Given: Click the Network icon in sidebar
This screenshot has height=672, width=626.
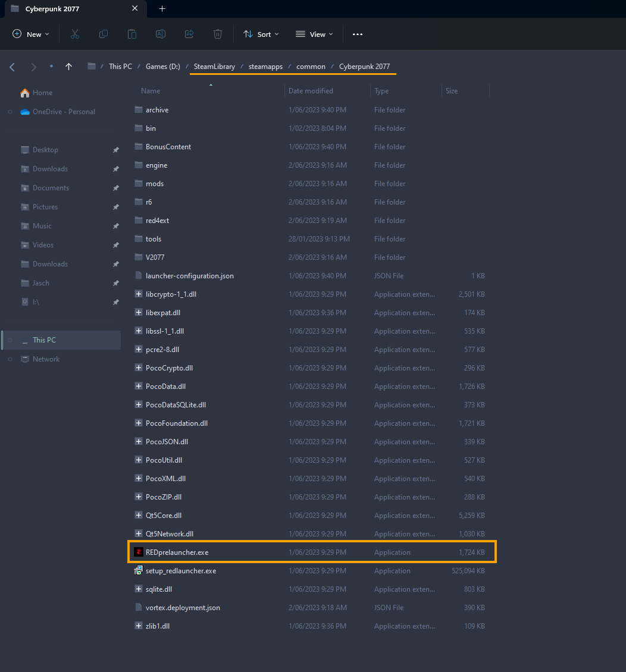Looking at the screenshot, I should 25,359.
